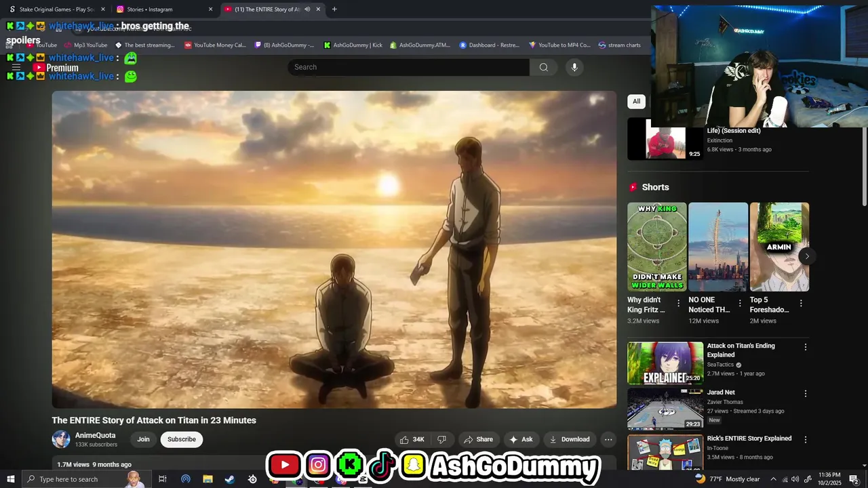868x488 pixels.
Task: Open the weather widget showing 77°F
Action: [727, 479]
